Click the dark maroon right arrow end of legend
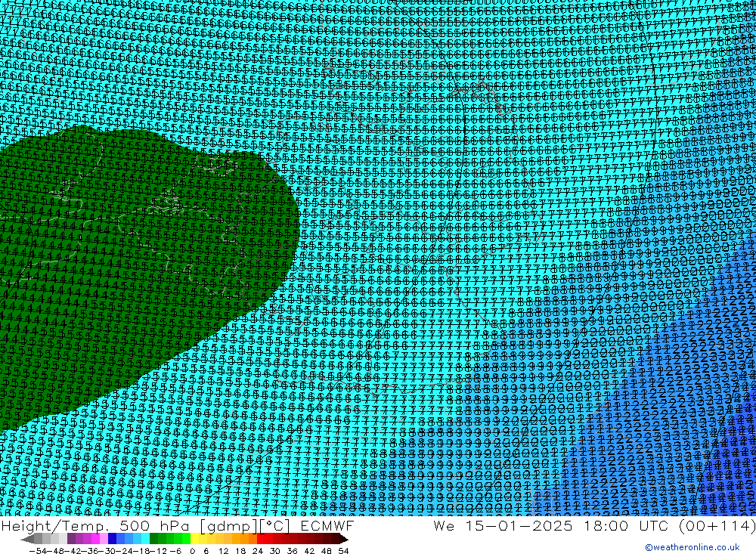Screen dimensions: 756x554 [343, 539]
